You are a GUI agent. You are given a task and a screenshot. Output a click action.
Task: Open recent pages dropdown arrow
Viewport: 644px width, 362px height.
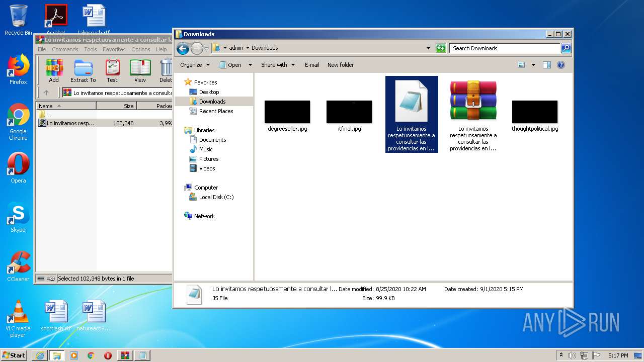point(206,49)
